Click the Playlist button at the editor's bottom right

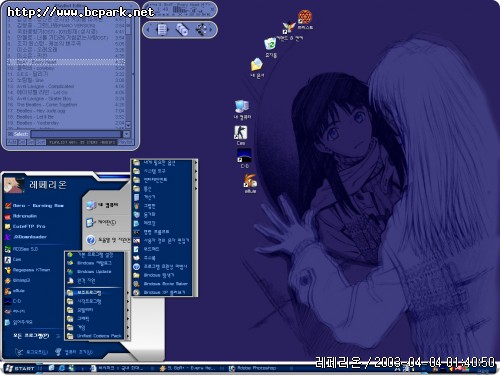pos(126,142)
